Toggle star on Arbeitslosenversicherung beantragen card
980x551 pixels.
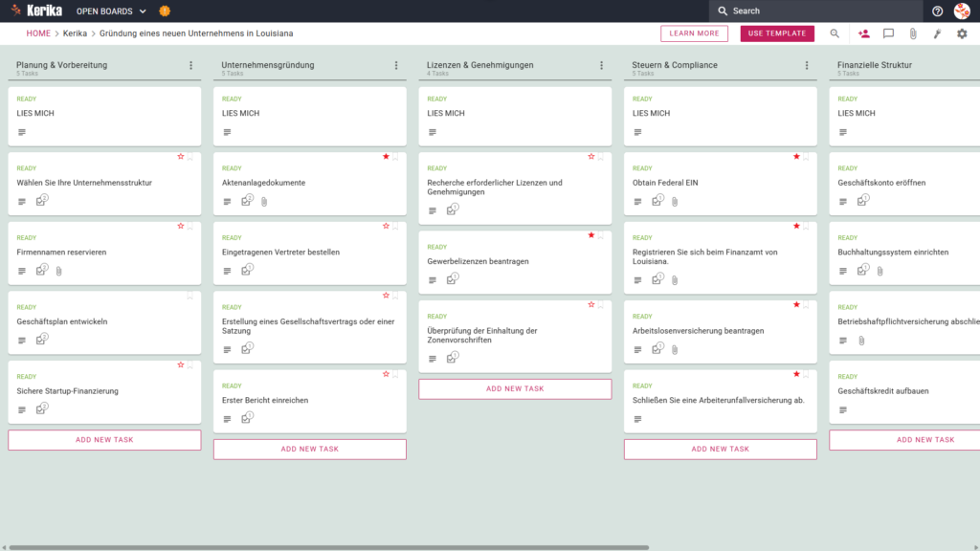click(x=796, y=304)
